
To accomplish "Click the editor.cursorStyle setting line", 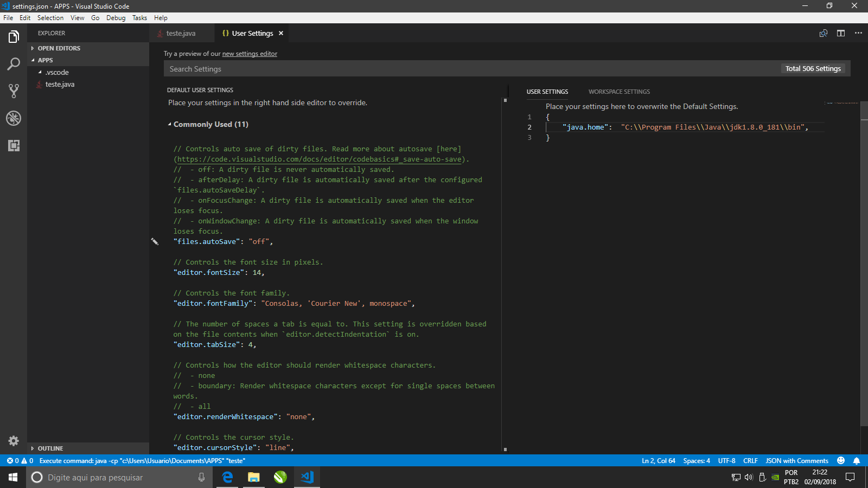I will tap(234, 448).
